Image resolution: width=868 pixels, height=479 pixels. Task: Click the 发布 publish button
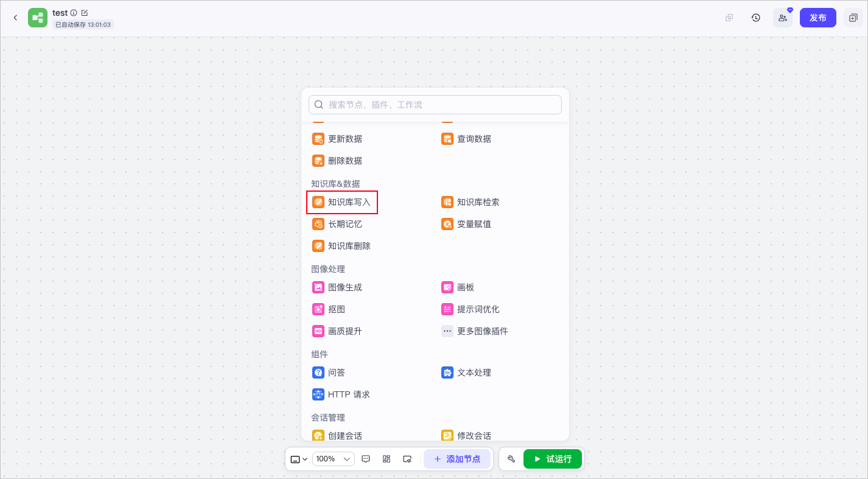[818, 18]
